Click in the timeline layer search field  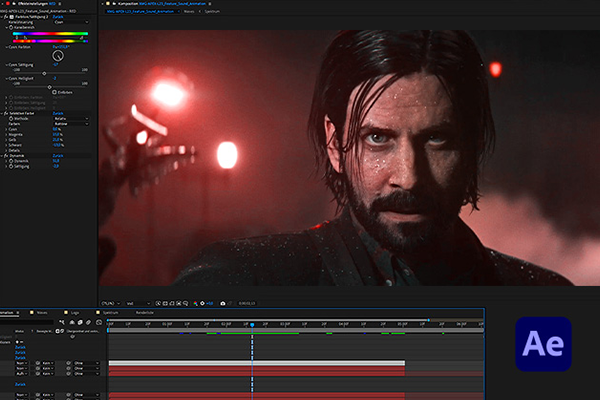point(27,322)
